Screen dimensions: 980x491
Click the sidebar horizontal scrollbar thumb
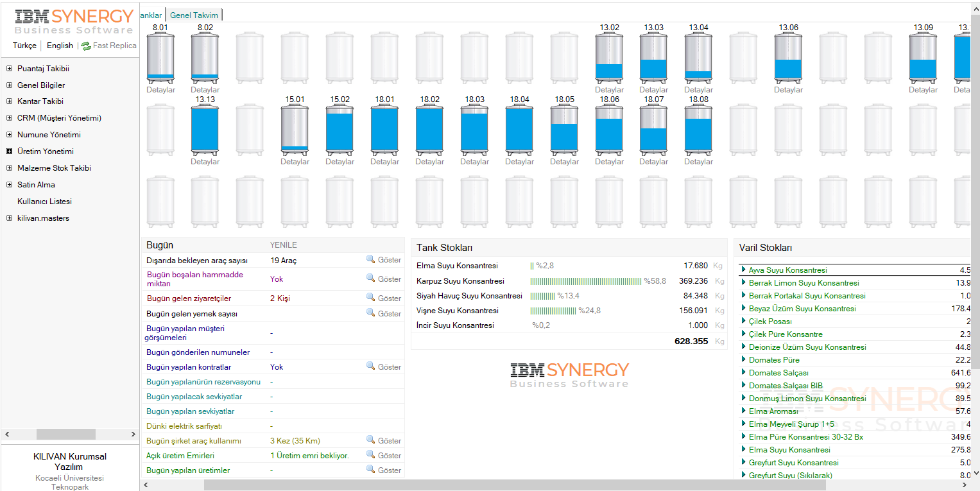pyautogui.click(x=65, y=435)
